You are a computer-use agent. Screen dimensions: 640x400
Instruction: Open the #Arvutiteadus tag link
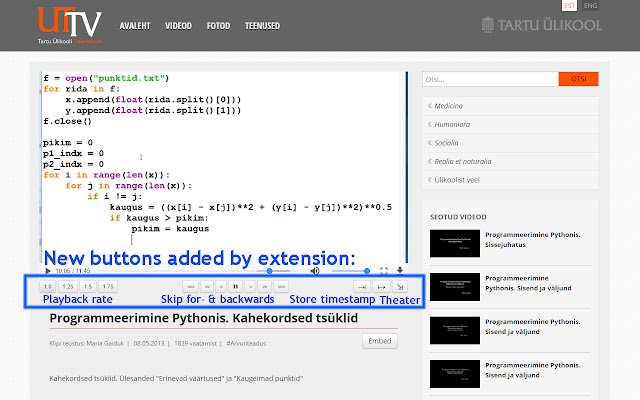246,343
